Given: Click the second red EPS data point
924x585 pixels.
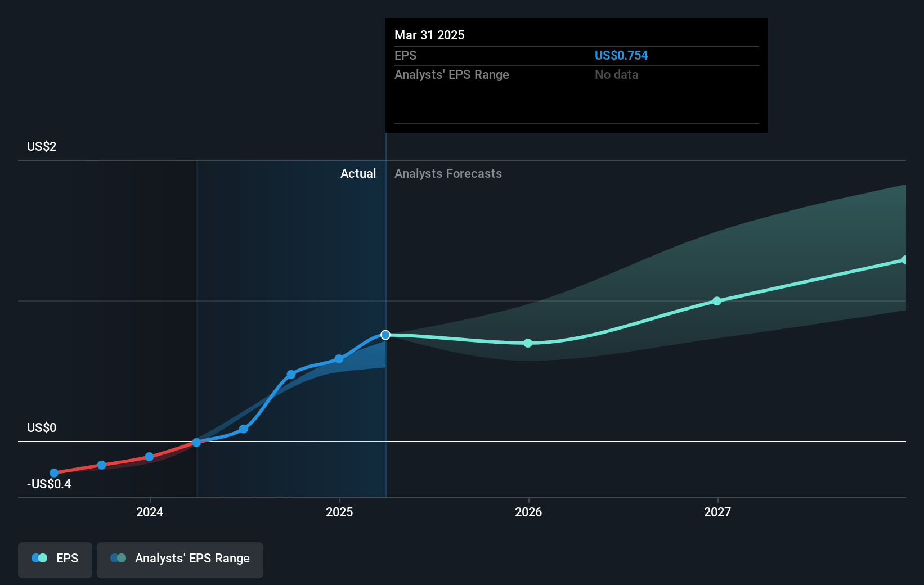Looking at the screenshot, I should coord(101,465).
